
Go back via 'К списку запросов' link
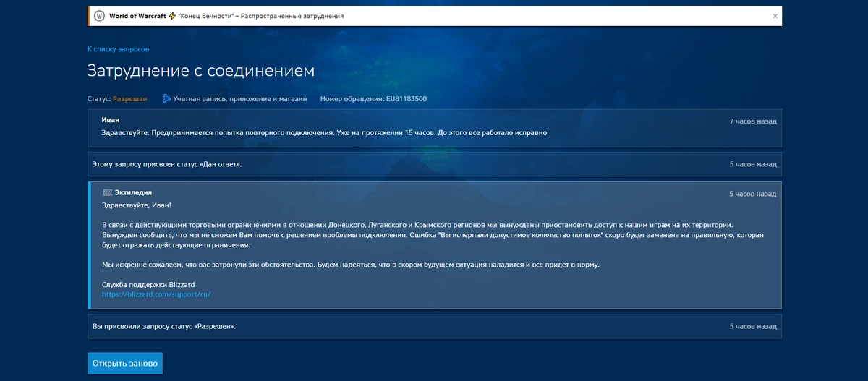(118, 49)
